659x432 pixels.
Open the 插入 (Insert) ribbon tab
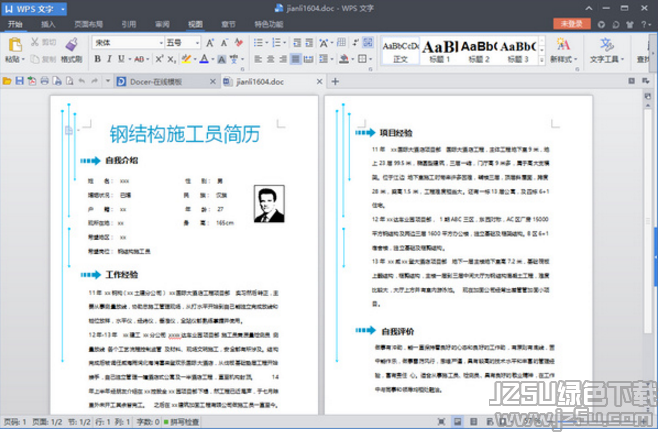(48, 24)
